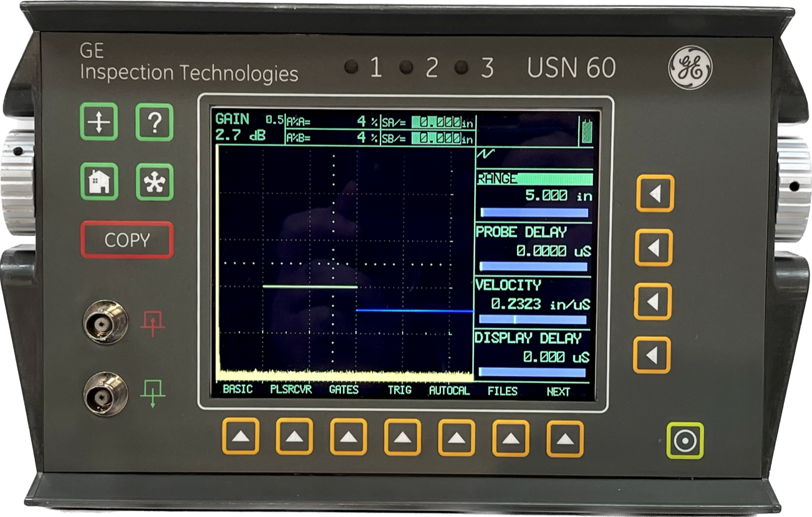Push the left-arrow key beside VELOCITY

tap(654, 301)
